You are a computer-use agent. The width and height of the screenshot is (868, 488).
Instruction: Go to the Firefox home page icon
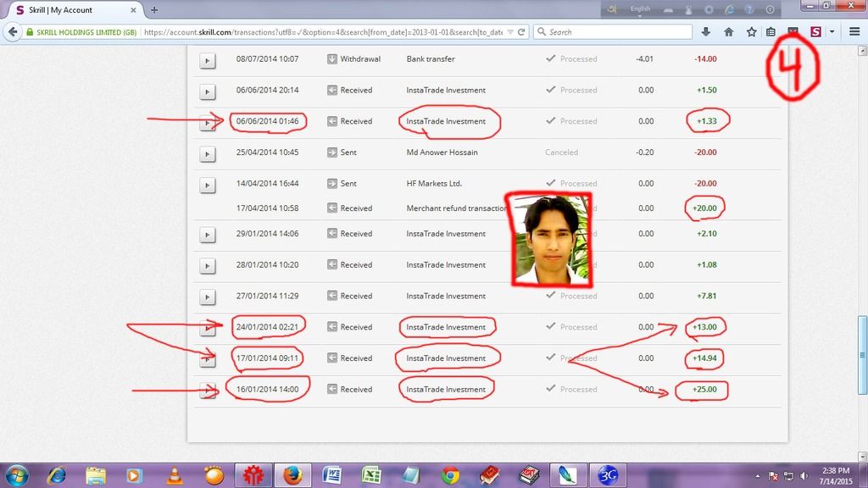coord(728,32)
